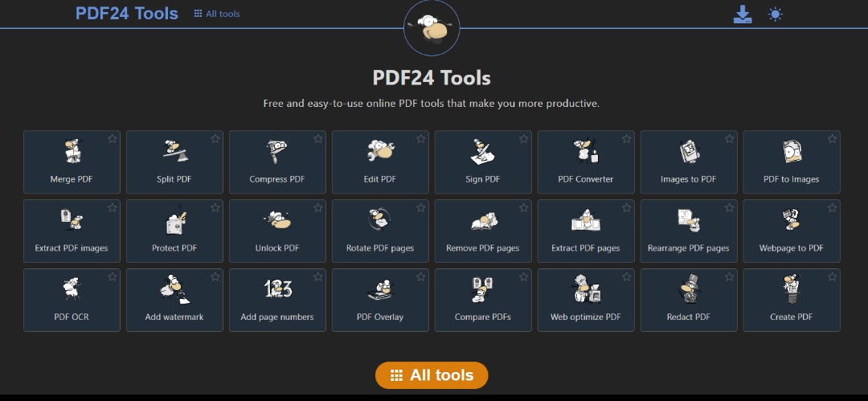Click the Merge PDF label

72,179
